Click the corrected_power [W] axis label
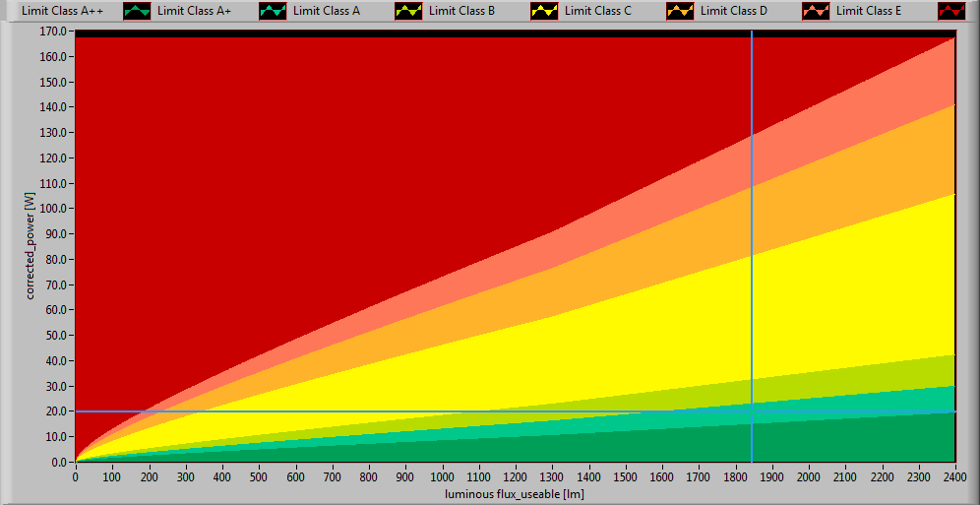Screen dimensions: 980x505 pyautogui.click(x=31, y=246)
